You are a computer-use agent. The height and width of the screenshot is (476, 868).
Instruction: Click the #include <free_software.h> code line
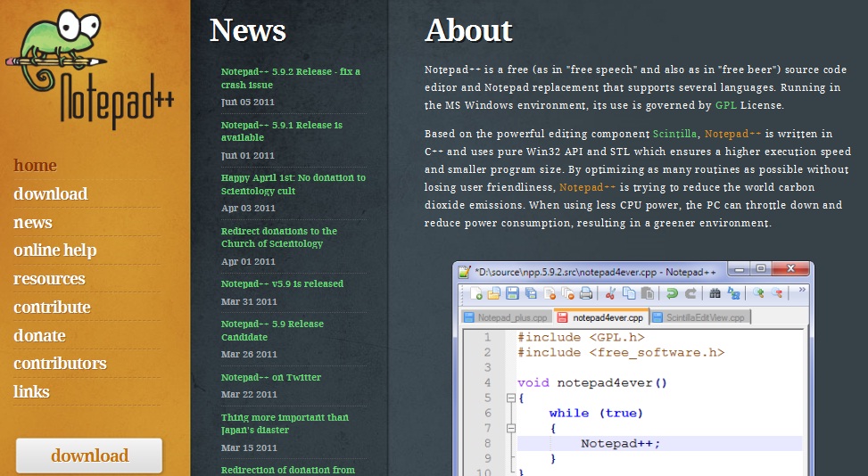[x=621, y=352]
